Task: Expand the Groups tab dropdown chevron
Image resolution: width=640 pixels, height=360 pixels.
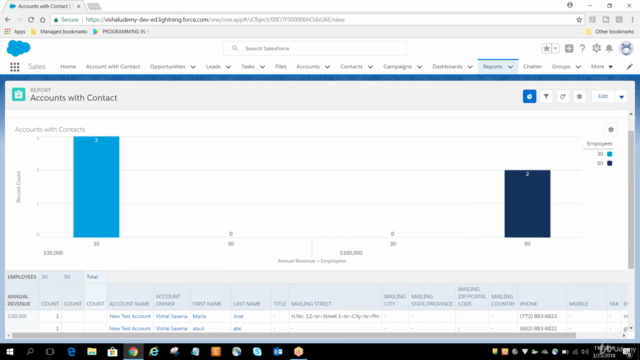Action: (x=578, y=67)
